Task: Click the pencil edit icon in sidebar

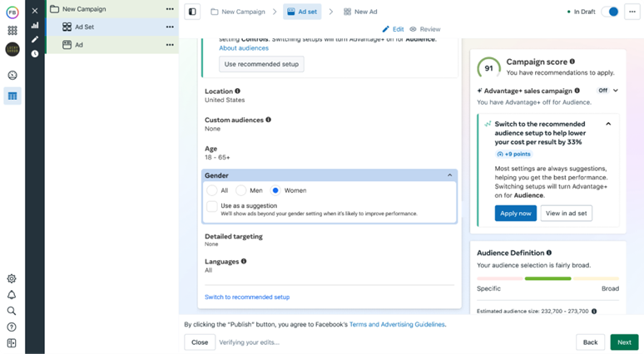Action: click(x=35, y=39)
